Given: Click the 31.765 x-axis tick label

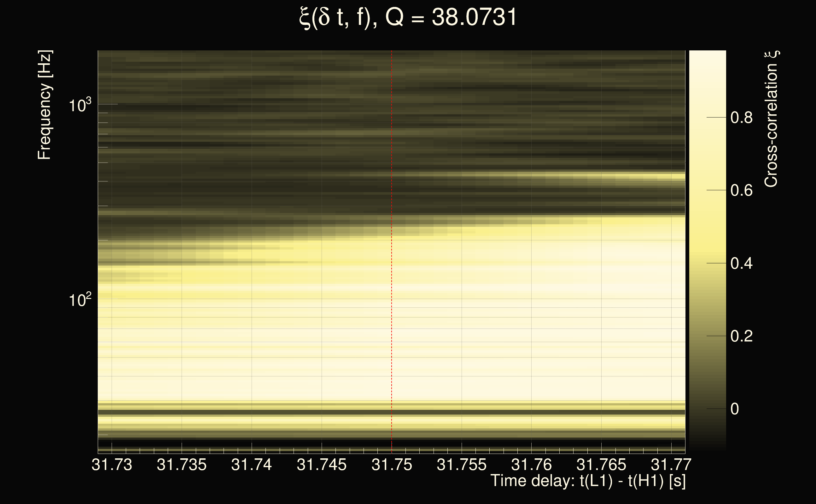Looking at the screenshot, I should (x=601, y=465).
